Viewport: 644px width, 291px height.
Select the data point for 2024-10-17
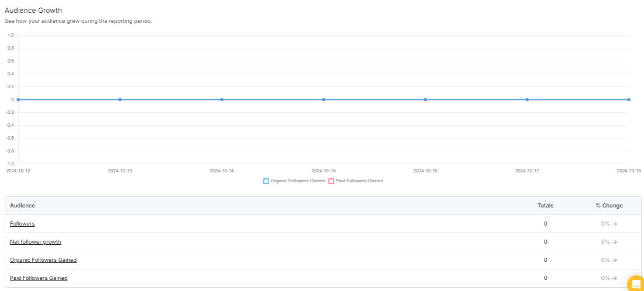(x=528, y=100)
